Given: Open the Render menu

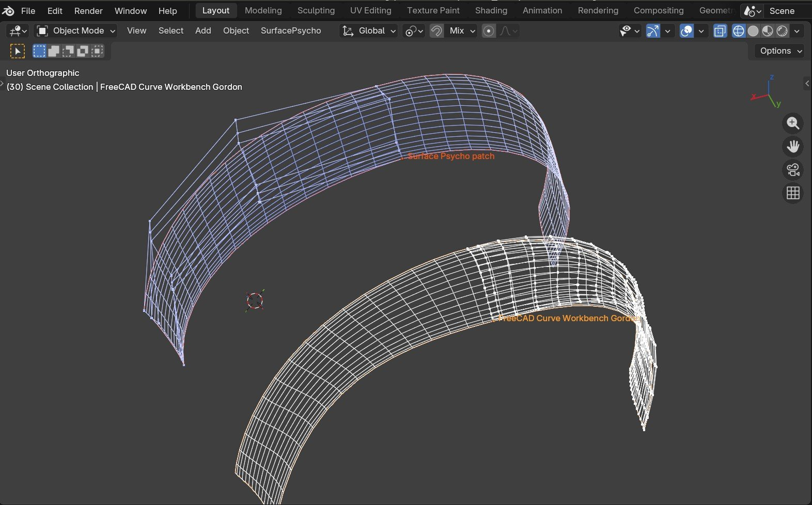Looking at the screenshot, I should pyautogui.click(x=88, y=11).
